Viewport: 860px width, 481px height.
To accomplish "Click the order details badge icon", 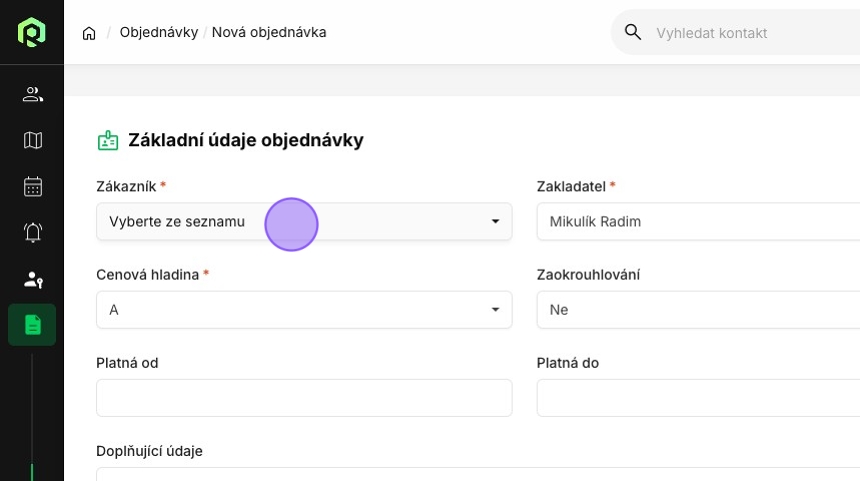I will [108, 140].
